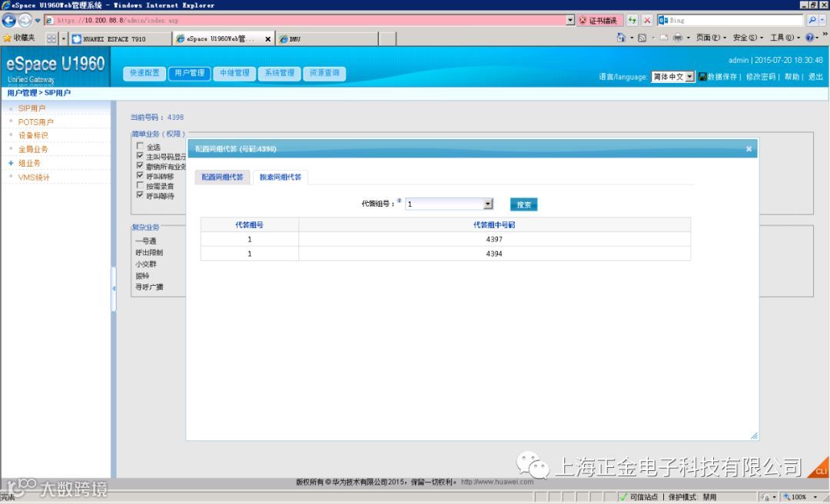Open the 页面(P) page menu
The image size is (830, 504).
pos(710,38)
